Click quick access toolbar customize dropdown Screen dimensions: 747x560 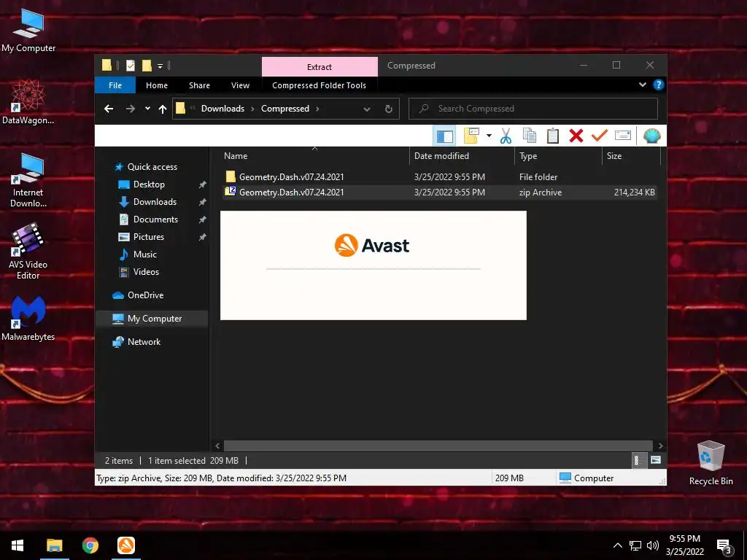click(160, 66)
